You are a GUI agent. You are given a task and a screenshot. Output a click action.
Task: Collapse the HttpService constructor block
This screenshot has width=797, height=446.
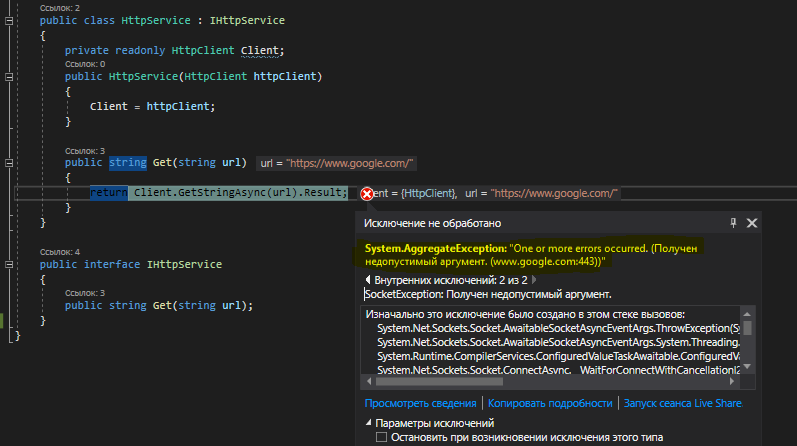[x=9, y=76]
